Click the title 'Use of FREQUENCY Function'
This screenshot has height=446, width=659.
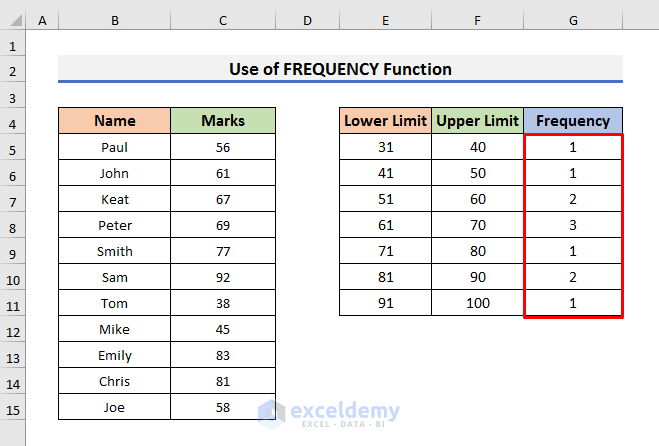[x=340, y=69]
